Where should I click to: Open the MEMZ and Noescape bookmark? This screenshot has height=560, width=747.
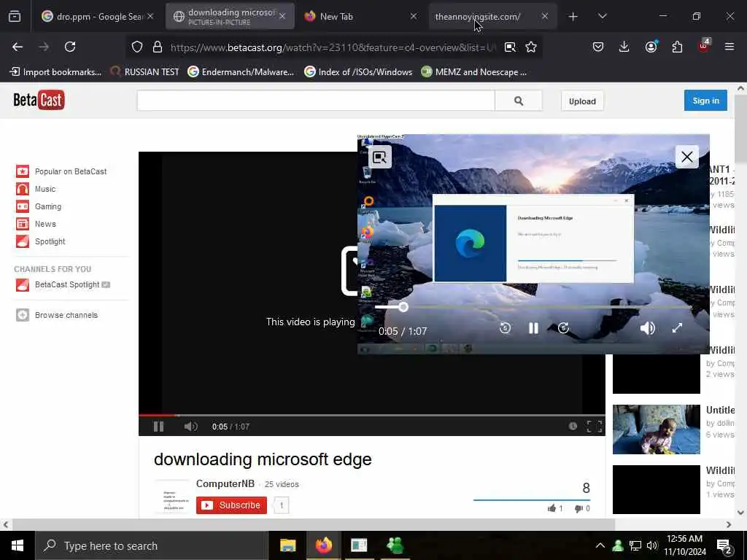(x=474, y=72)
